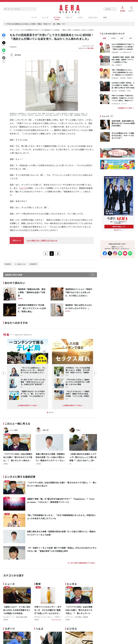The height and width of the screenshot is (644, 138).
Task: Click #百田夏菜子 tag chip
Action: point(33,264)
